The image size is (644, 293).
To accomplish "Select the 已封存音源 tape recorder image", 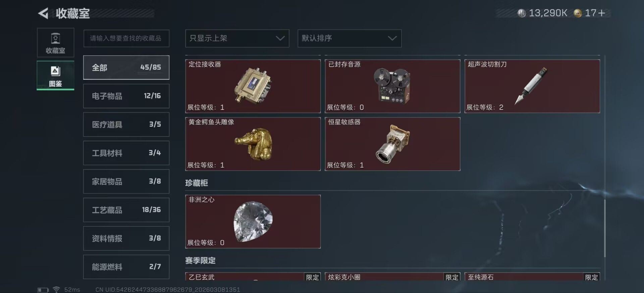I will [x=392, y=85].
